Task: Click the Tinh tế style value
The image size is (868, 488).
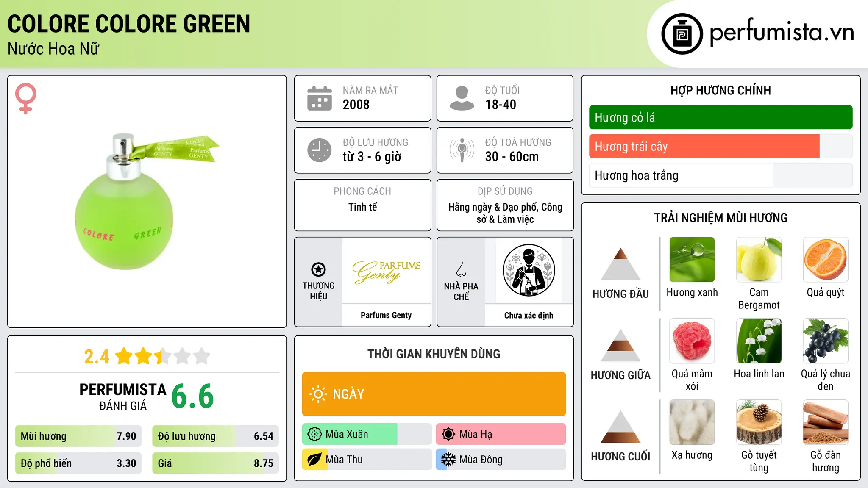Action: (x=362, y=207)
